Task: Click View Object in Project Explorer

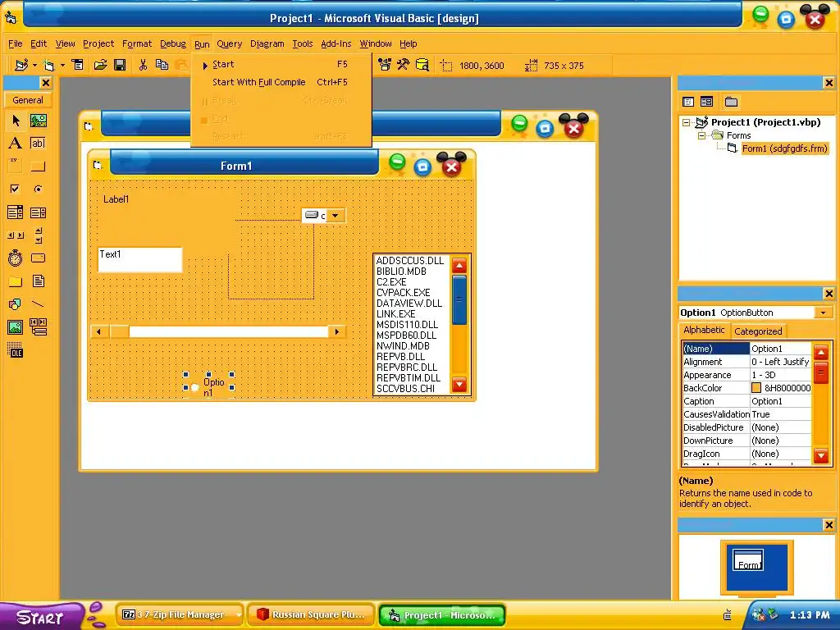Action: pyautogui.click(x=706, y=102)
